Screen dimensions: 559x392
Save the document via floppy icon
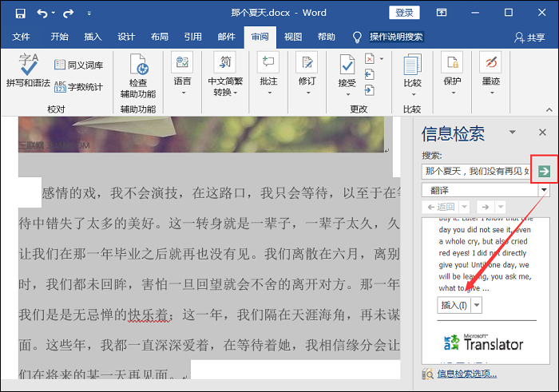click(20, 14)
